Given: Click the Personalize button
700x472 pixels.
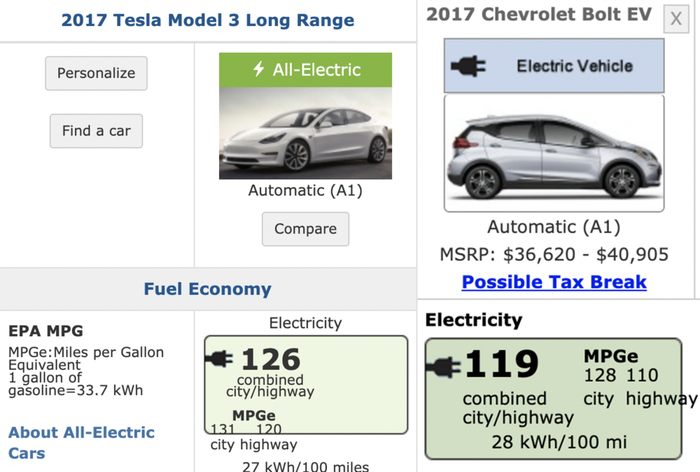Looking at the screenshot, I should click(96, 73).
